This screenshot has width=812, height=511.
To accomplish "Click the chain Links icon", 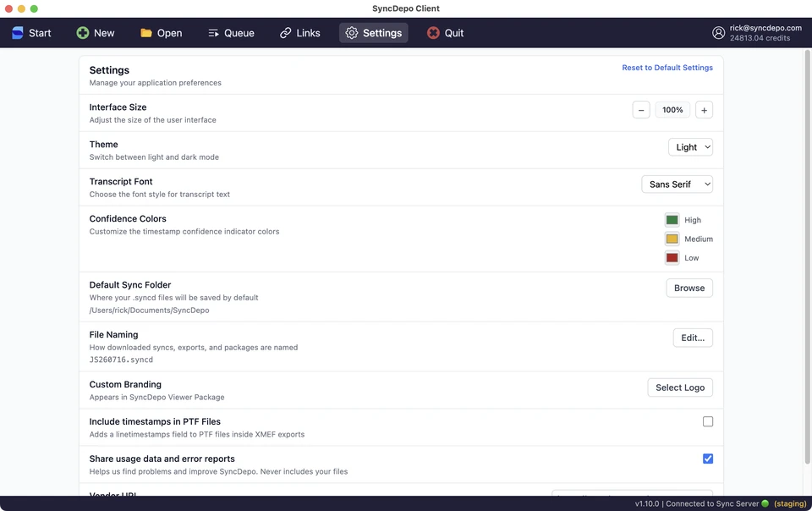I will (285, 33).
